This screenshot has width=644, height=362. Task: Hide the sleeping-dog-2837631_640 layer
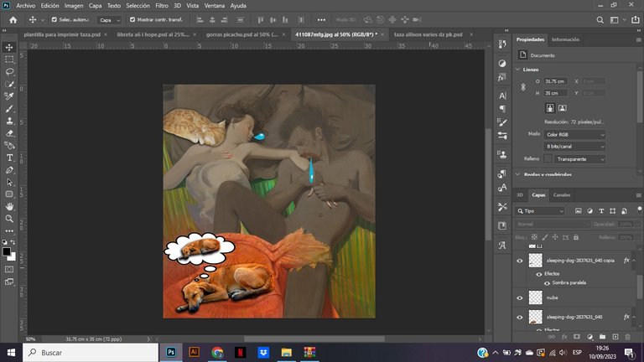[520, 318]
